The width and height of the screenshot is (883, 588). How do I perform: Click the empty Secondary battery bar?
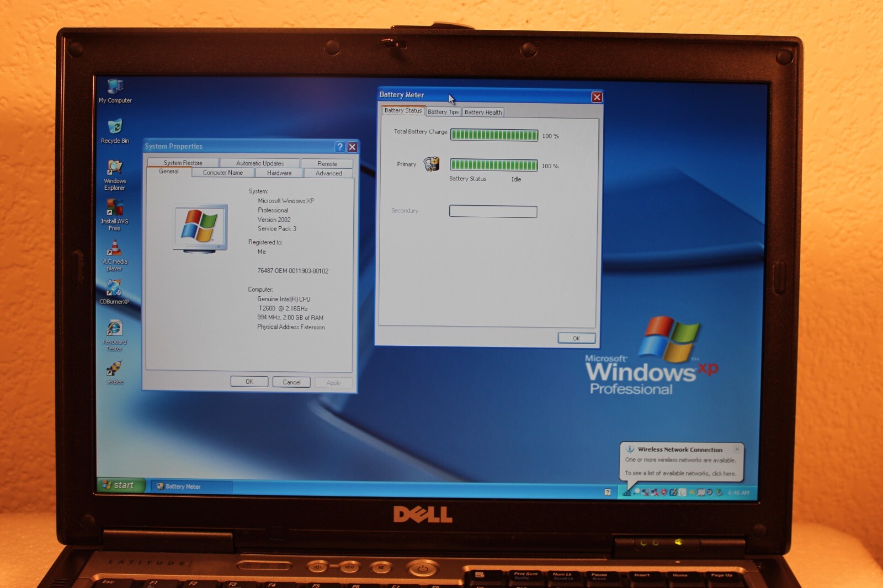(493, 211)
